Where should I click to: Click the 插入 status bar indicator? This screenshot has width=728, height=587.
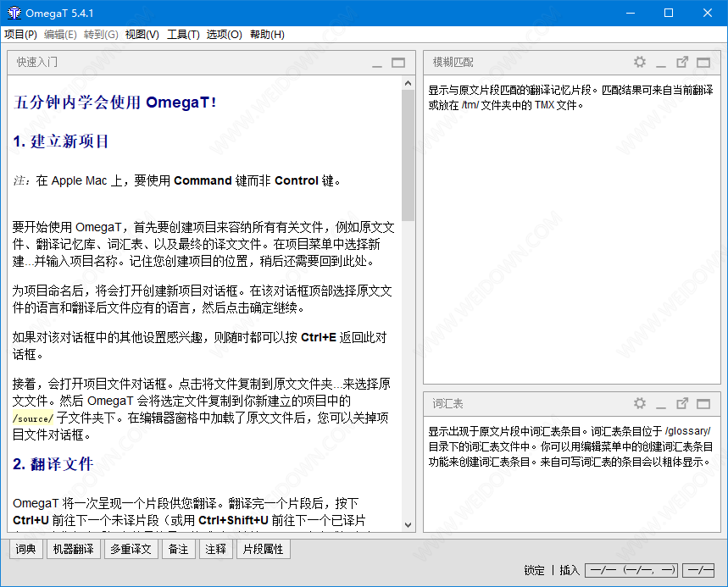point(570,570)
